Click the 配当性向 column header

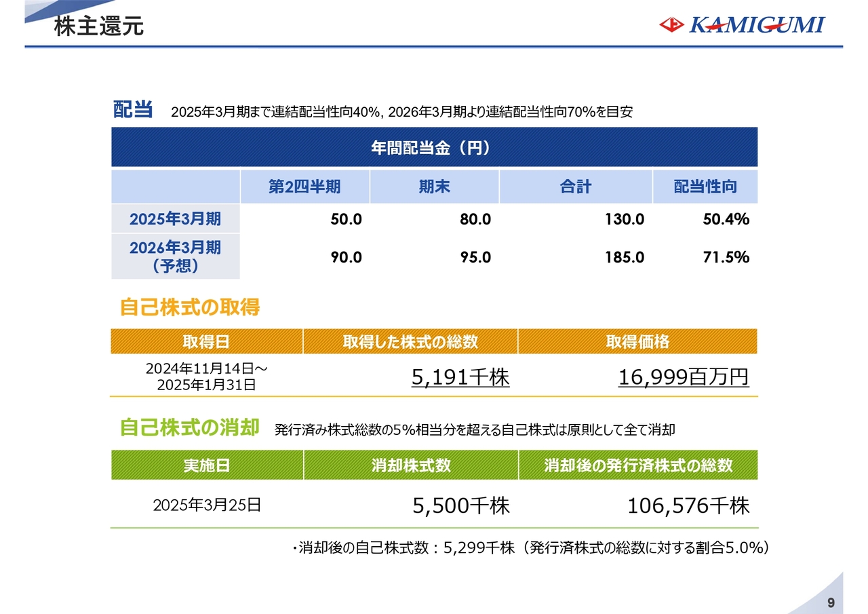[705, 187]
